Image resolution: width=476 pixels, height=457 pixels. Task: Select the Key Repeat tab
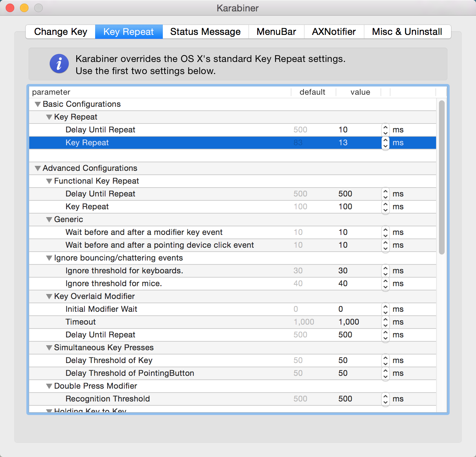[x=129, y=32]
